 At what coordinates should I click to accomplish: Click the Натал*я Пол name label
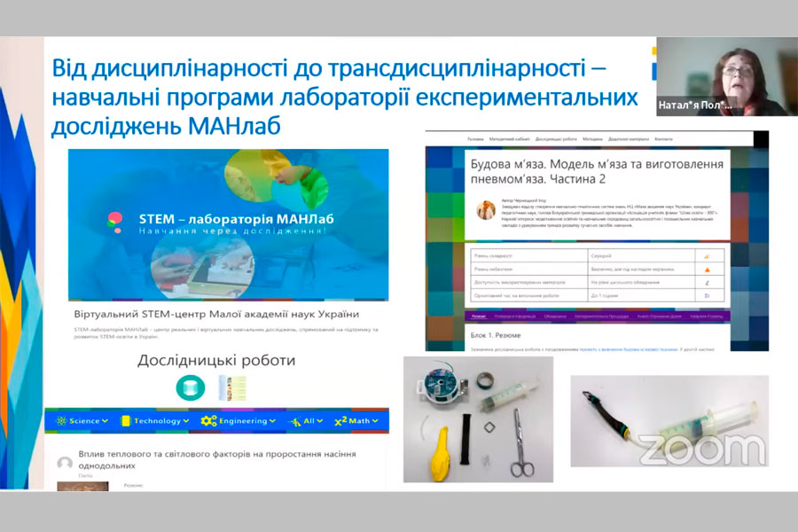[x=694, y=106]
